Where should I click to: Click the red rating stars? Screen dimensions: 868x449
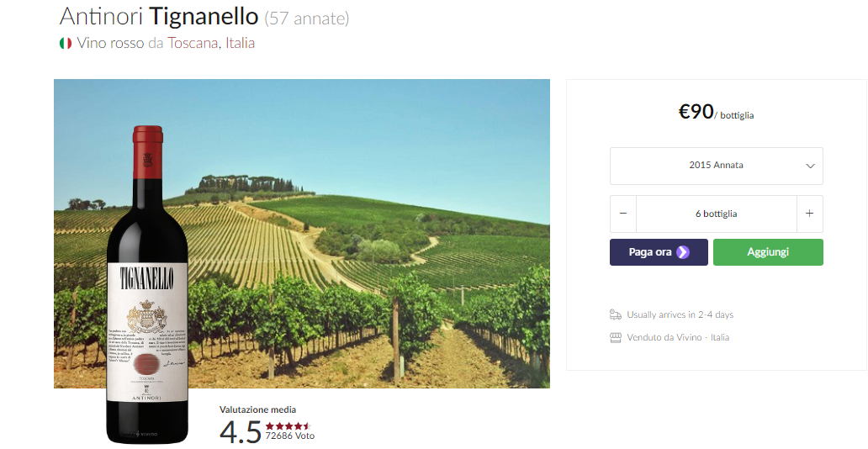click(288, 425)
